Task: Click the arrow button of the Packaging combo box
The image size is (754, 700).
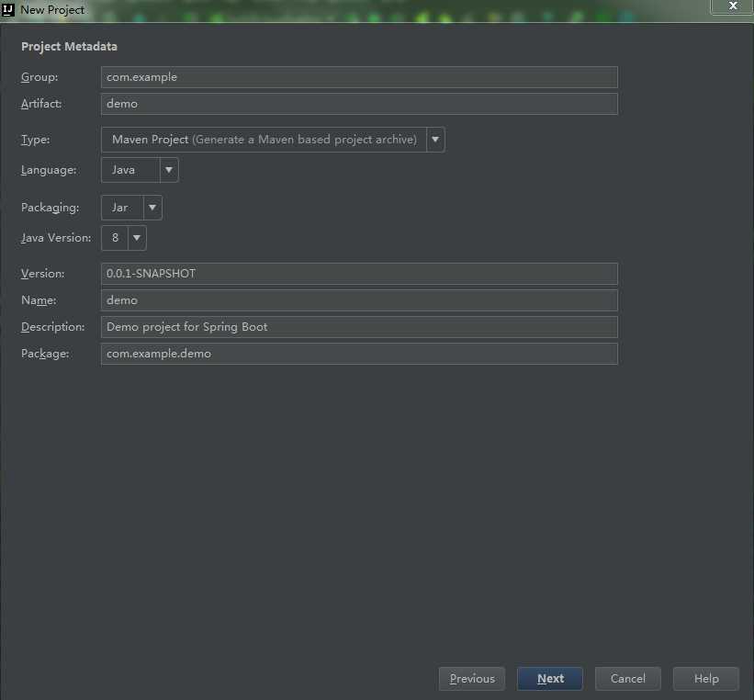Action: 152,208
